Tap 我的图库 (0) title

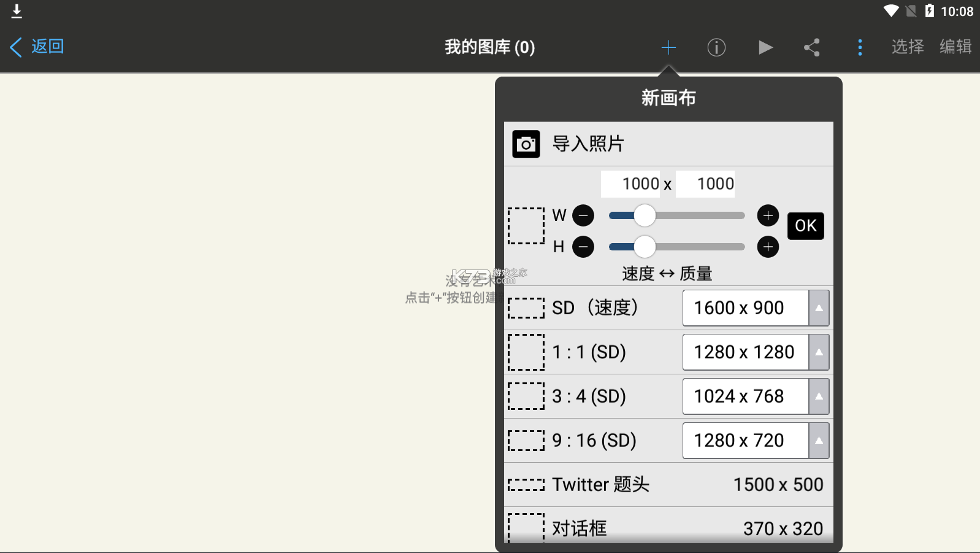click(x=490, y=47)
